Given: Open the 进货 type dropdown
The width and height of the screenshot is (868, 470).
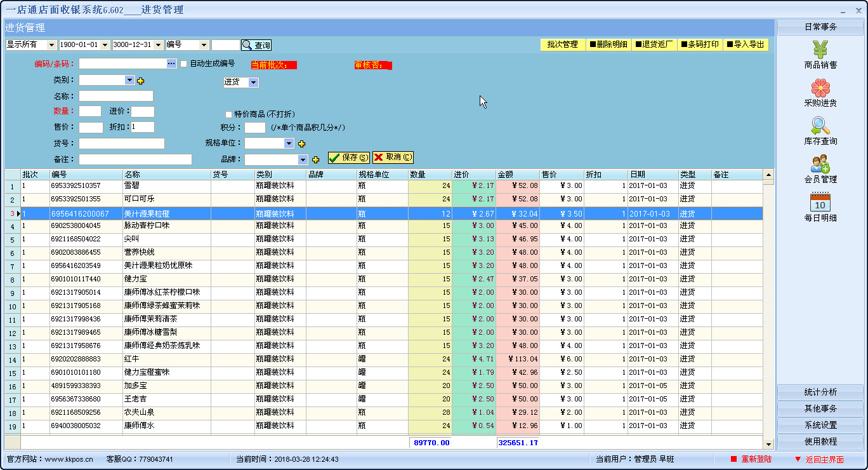Looking at the screenshot, I should click(253, 83).
